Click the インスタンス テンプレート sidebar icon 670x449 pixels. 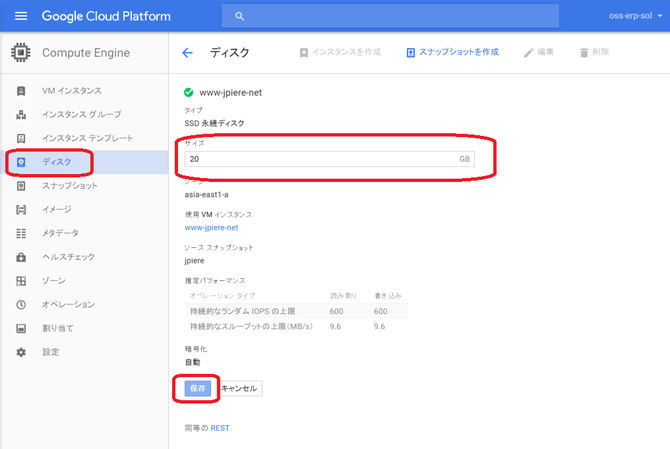coord(21,138)
